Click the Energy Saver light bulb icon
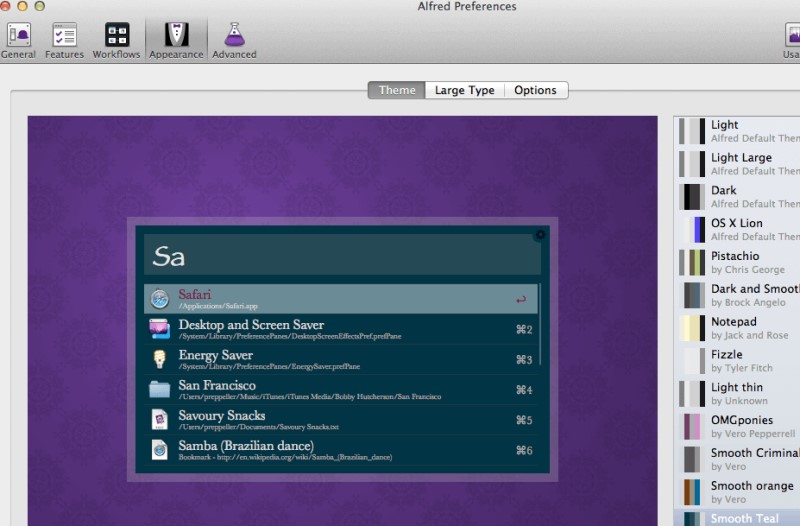 160,359
